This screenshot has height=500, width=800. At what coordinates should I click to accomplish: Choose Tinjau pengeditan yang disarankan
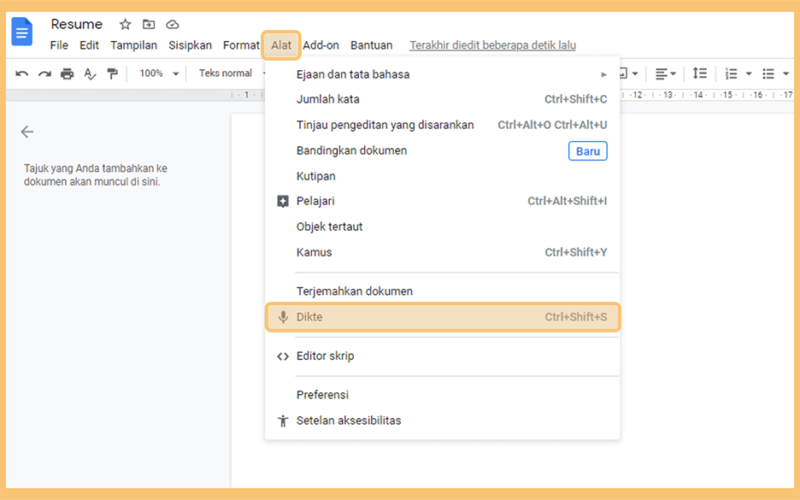tap(442, 125)
